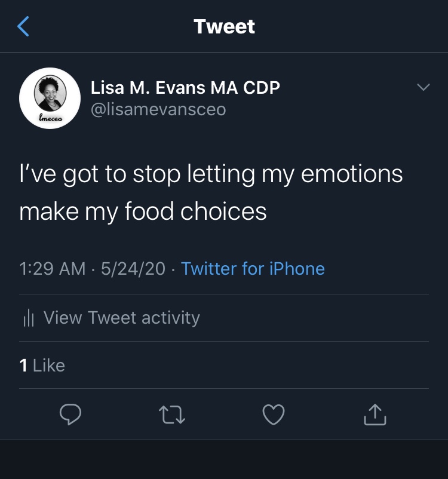Show who liked via 1 Like
The height and width of the screenshot is (479, 448).
(42, 365)
